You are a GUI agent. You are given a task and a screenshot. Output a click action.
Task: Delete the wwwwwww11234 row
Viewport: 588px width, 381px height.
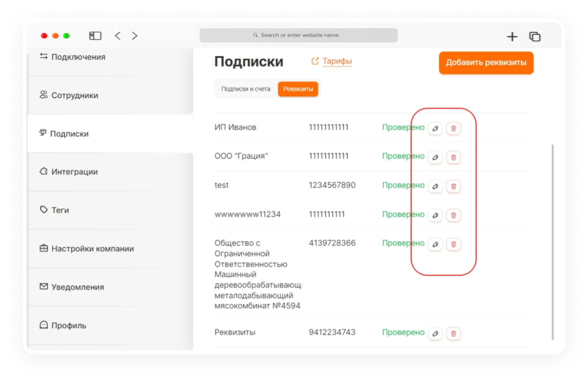453,215
